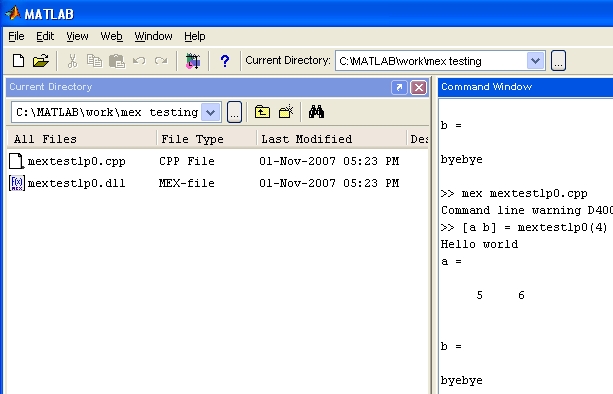The height and width of the screenshot is (394, 613).
Task: Undock the Current Directory panel
Action: [399, 87]
